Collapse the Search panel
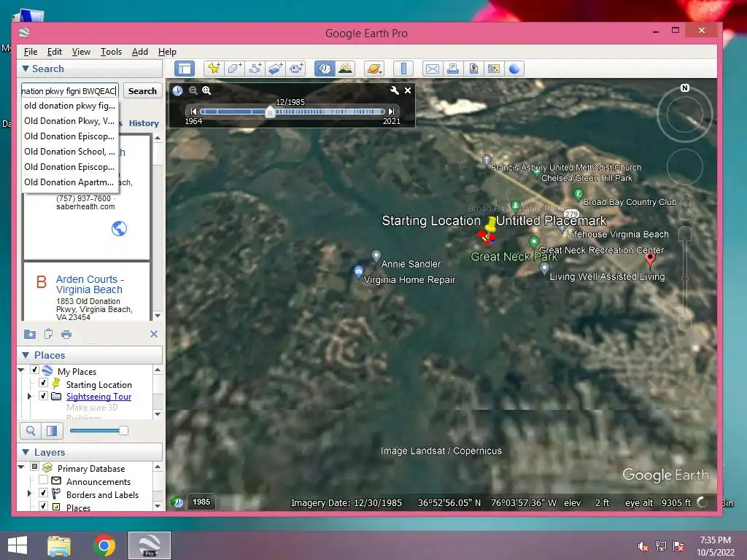The width and height of the screenshot is (747, 560). [26, 69]
